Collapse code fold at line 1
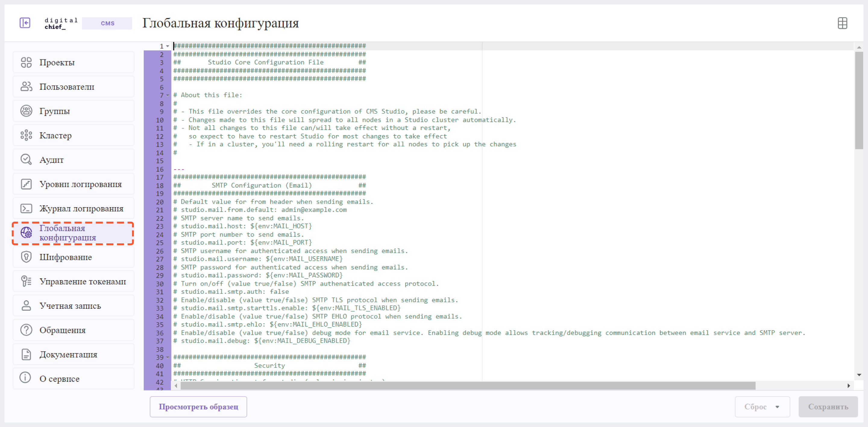 (x=168, y=46)
